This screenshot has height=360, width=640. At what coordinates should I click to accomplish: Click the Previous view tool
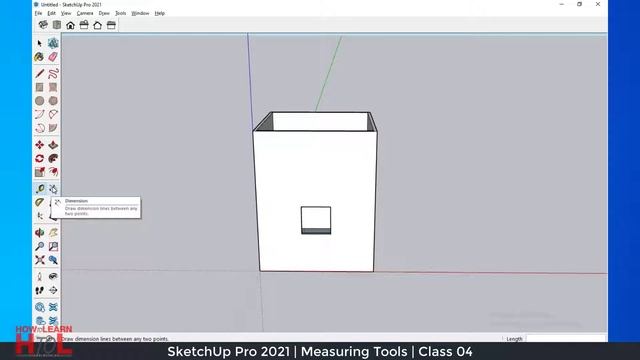coord(53,260)
